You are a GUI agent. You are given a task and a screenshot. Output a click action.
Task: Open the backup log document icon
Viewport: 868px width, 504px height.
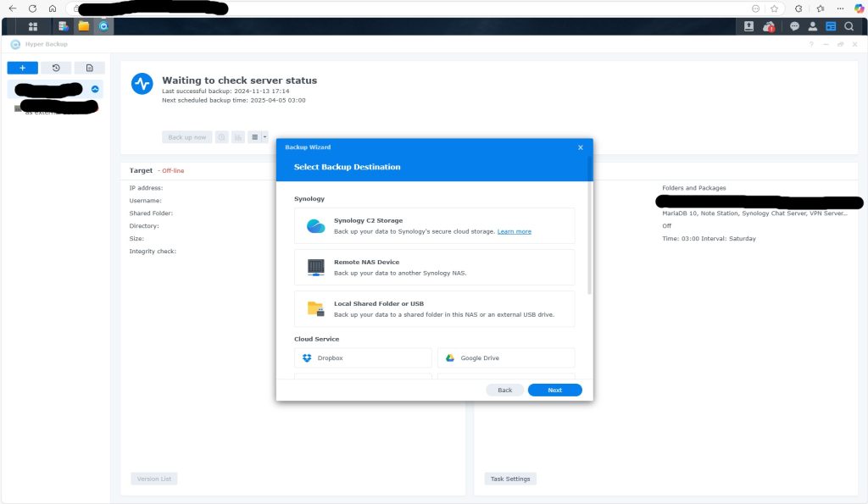[x=90, y=68]
